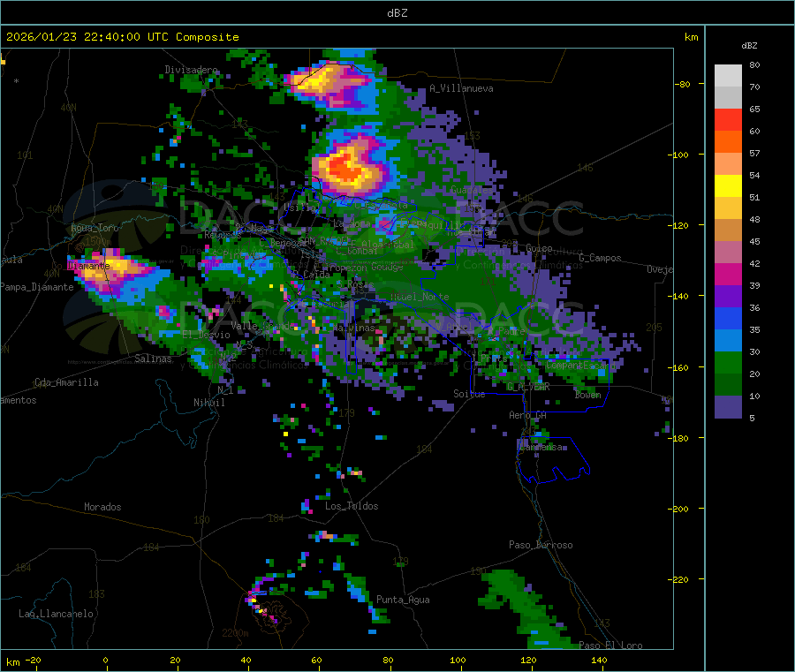Click the Carmensa place label
Screen dimensions: 795x672
click(541, 447)
